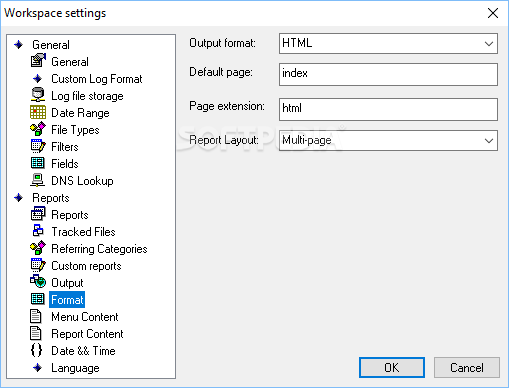Open the Output format dropdown
Image resolution: width=509 pixels, height=388 pixels.
(x=388, y=43)
